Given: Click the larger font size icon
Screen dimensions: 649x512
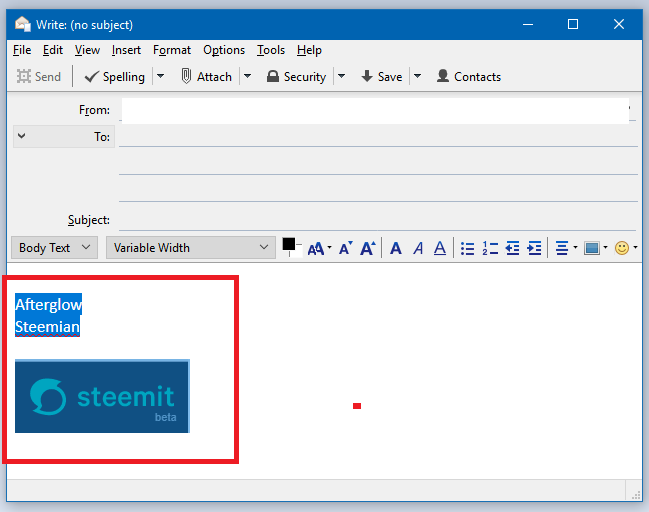Looking at the screenshot, I should 368,248.
